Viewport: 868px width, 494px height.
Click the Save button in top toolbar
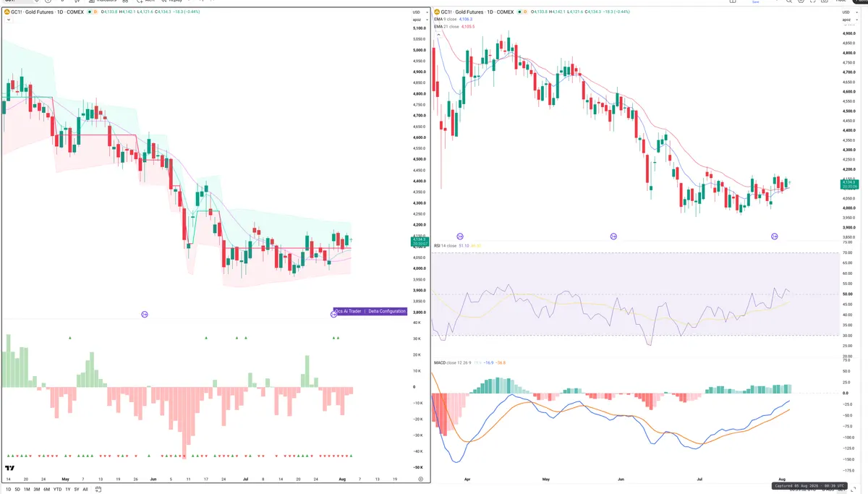coord(756,2)
